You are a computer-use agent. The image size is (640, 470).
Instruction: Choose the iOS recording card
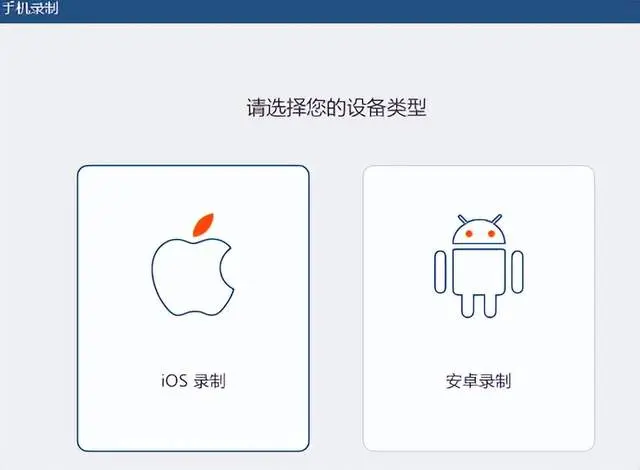(193, 308)
